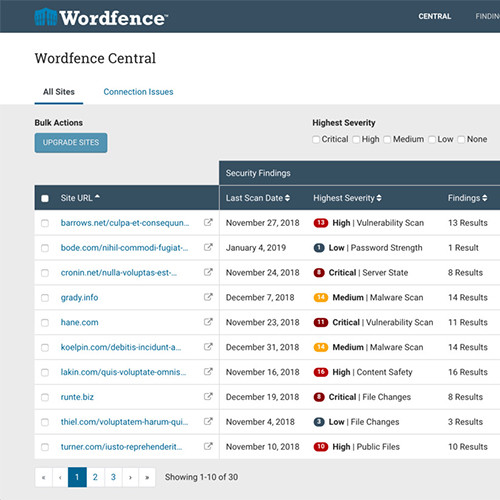Image resolution: width=500 pixels, height=500 pixels.
Task: Check the lakin.com site checkbox
Action: (45, 372)
